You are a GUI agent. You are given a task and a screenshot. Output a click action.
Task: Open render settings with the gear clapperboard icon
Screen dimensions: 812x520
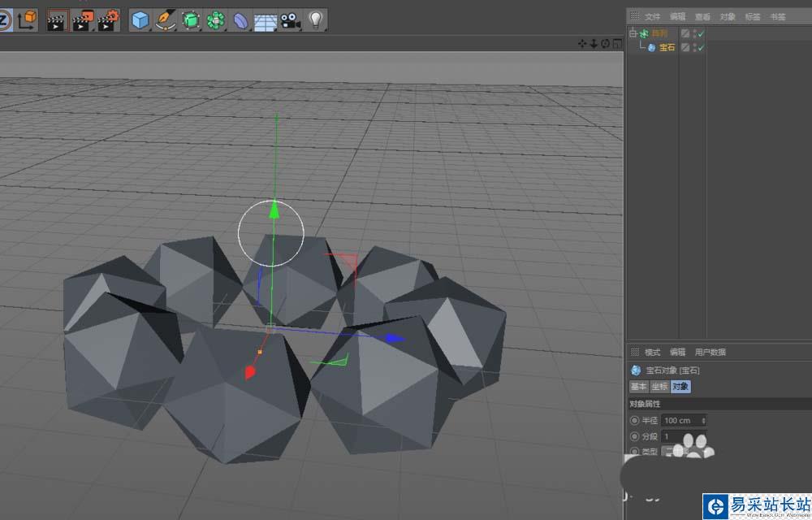(108, 20)
